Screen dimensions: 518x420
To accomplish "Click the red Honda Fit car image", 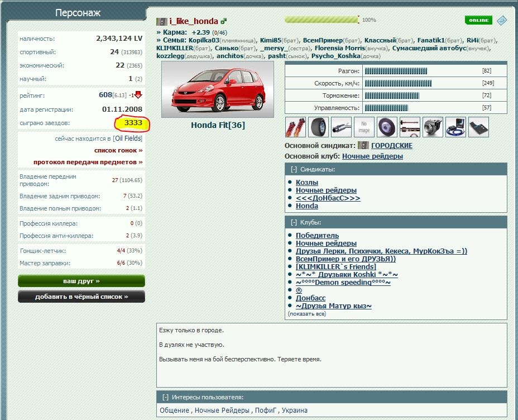I will (217, 89).
